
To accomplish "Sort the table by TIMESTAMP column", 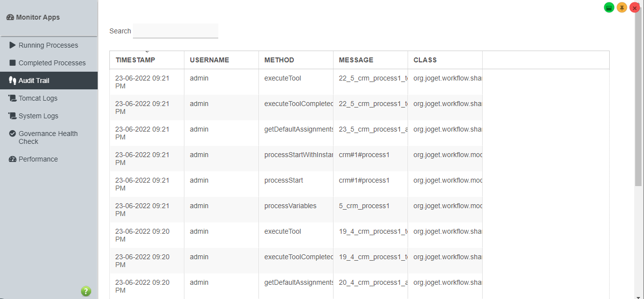I will 135,60.
